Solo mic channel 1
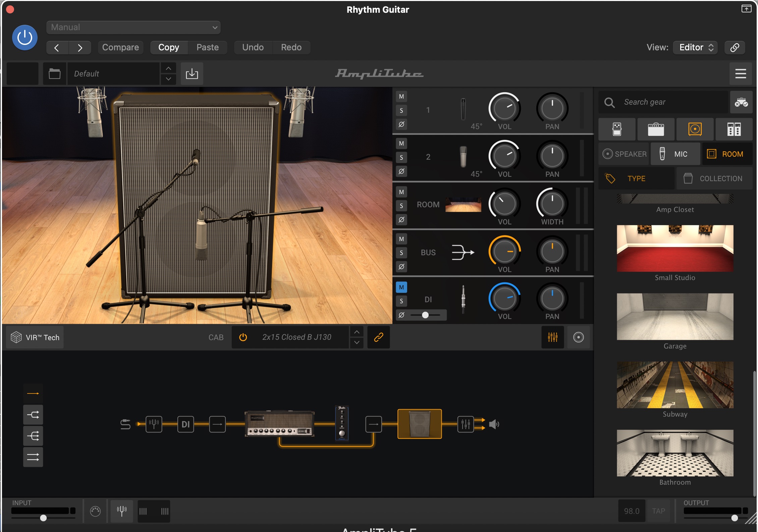 click(401, 111)
